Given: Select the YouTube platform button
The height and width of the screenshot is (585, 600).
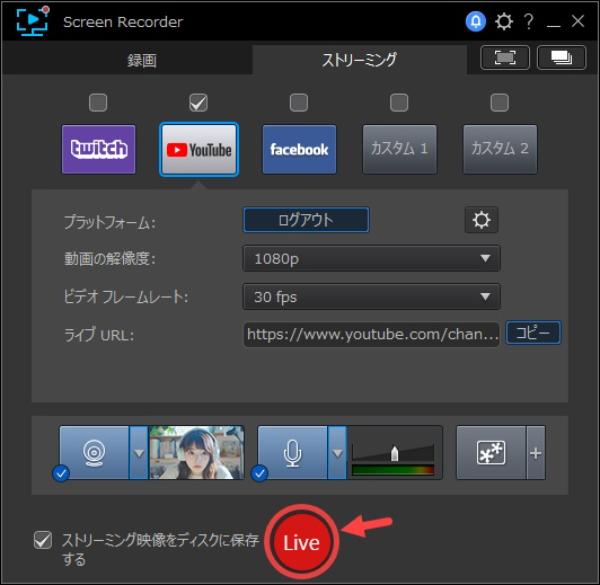Looking at the screenshot, I should coord(199,149).
